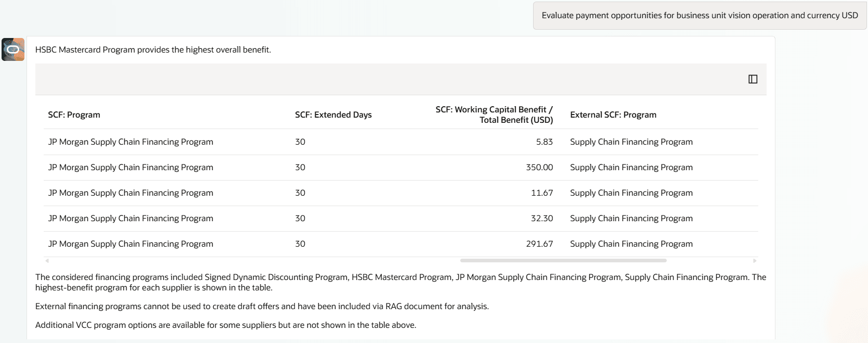Select the benefit value 291.67 cell
Viewport: 868px width, 343px height.
(539, 244)
